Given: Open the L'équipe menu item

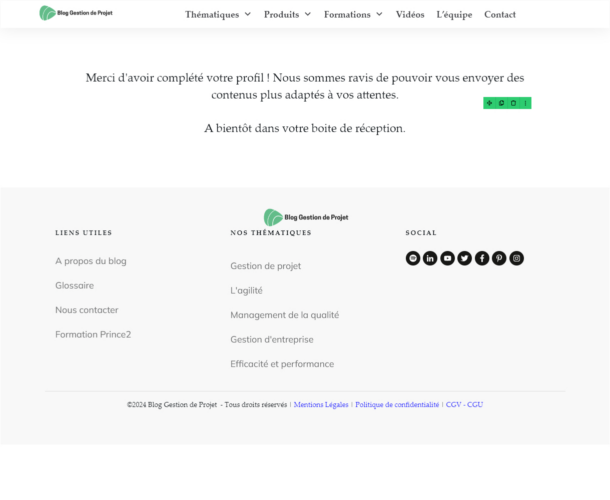Looking at the screenshot, I should [x=454, y=15].
